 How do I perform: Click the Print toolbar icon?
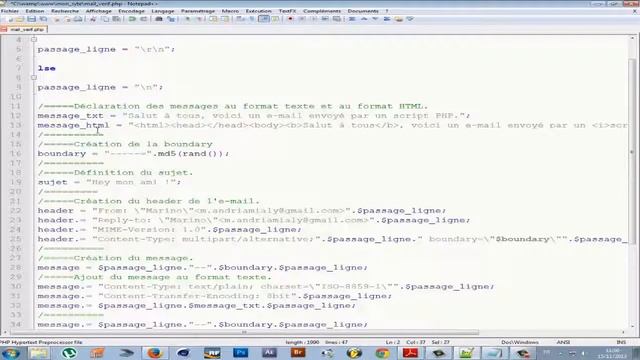tap(78, 19)
